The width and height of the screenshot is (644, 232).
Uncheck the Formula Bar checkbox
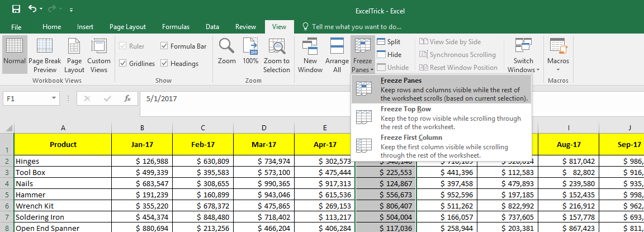point(164,46)
